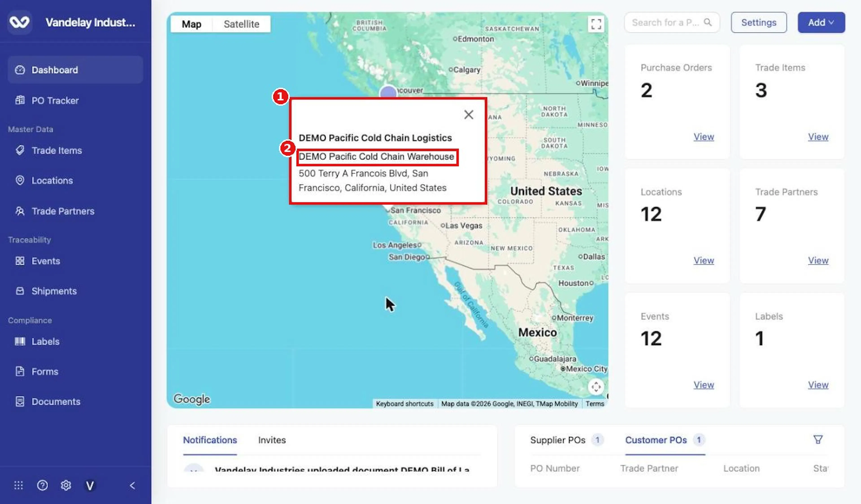861x504 pixels.
Task: Open the apps grid icon
Action: [18, 485]
